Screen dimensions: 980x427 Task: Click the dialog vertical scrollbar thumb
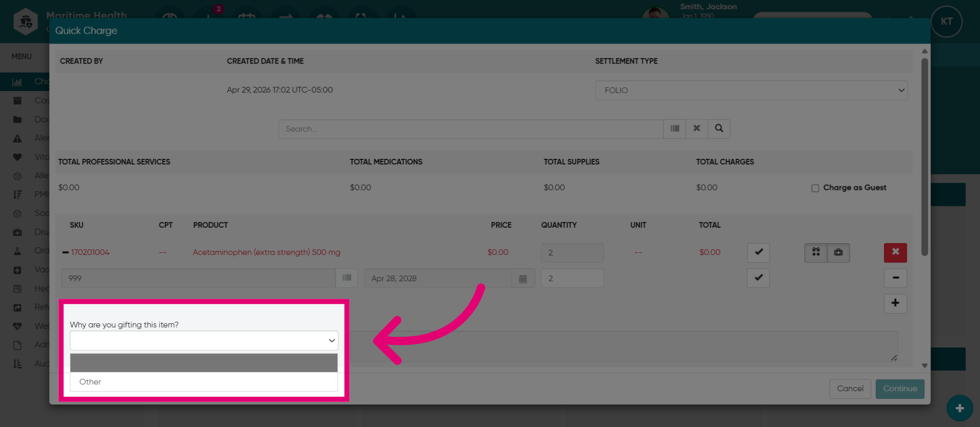[x=924, y=157]
